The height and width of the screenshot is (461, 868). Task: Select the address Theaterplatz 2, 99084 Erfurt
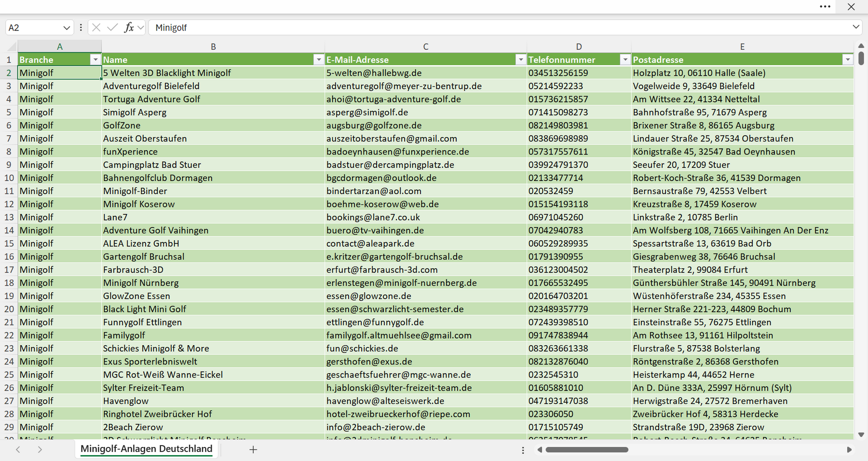pos(742,269)
